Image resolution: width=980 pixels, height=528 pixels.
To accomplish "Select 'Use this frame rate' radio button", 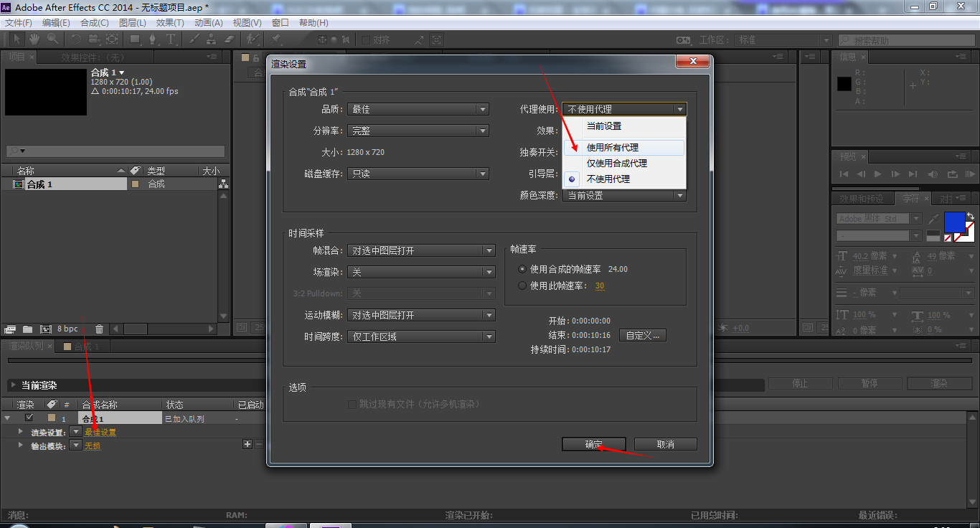I will (522, 286).
